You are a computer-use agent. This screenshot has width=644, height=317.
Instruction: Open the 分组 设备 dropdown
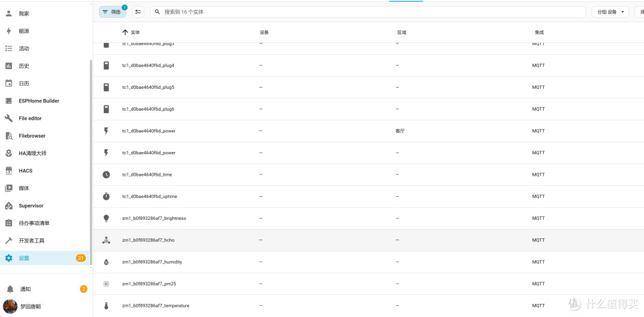[610, 12]
